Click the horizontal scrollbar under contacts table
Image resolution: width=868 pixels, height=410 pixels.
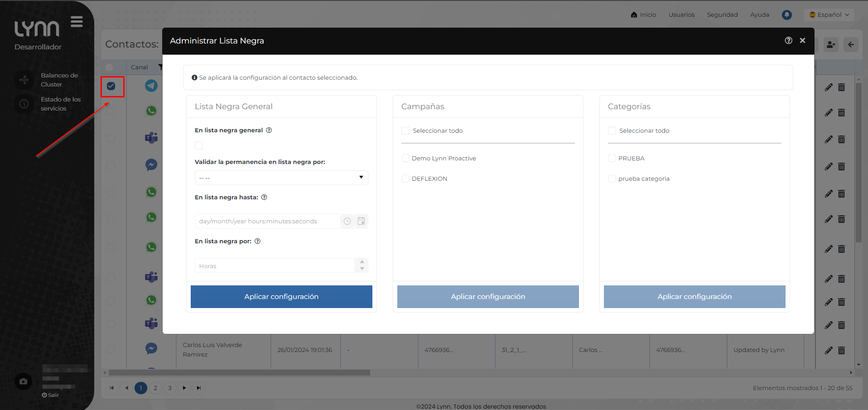point(239,372)
